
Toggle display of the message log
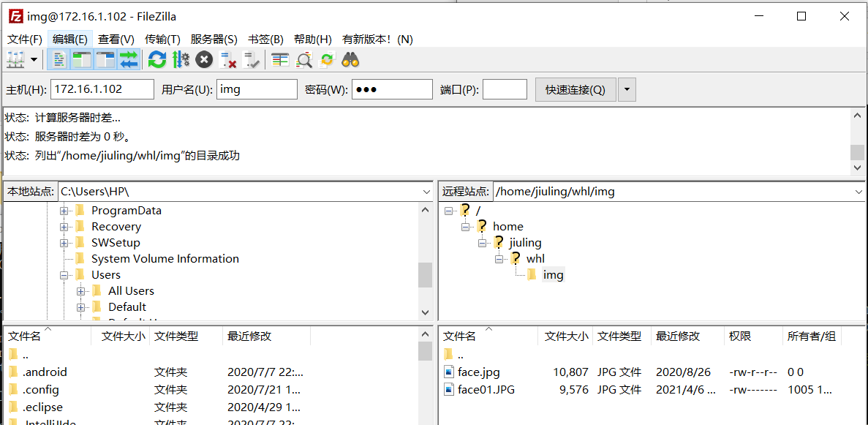pyautogui.click(x=59, y=59)
